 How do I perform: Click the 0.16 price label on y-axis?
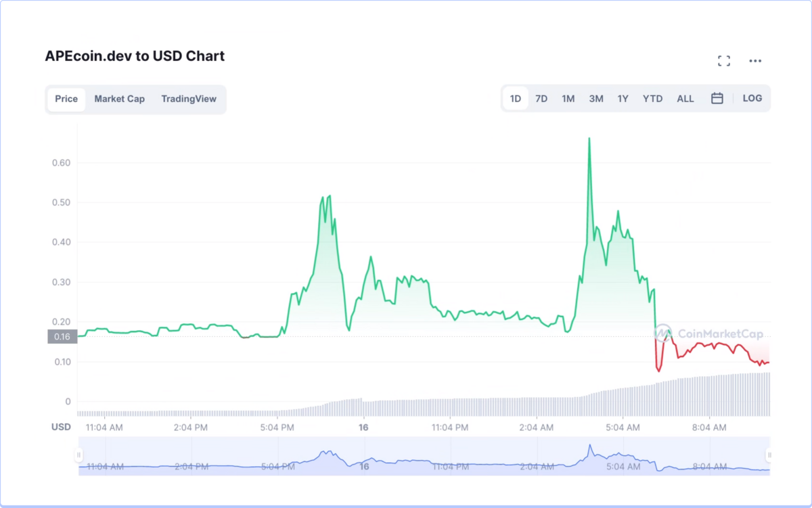click(x=62, y=337)
